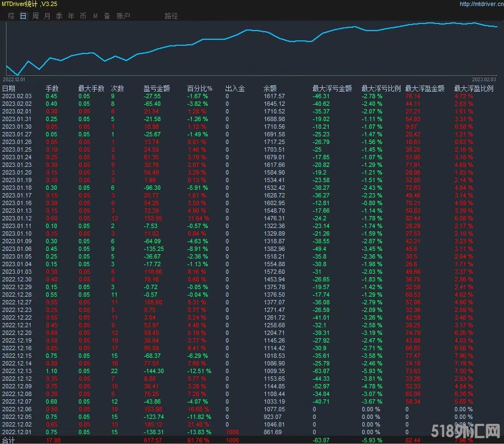Open the 备 notes tab
The image size is (504, 444).
[x=107, y=16]
